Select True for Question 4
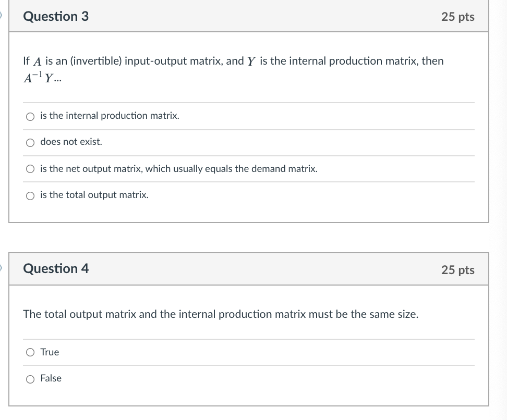 [x=30, y=352]
